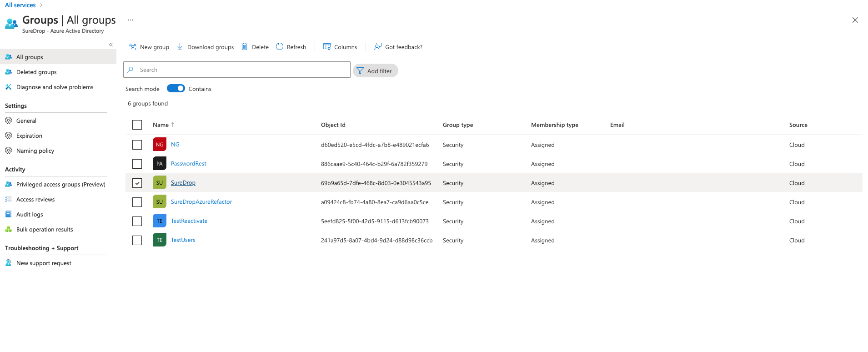Open the TestReactivate group link

189,221
